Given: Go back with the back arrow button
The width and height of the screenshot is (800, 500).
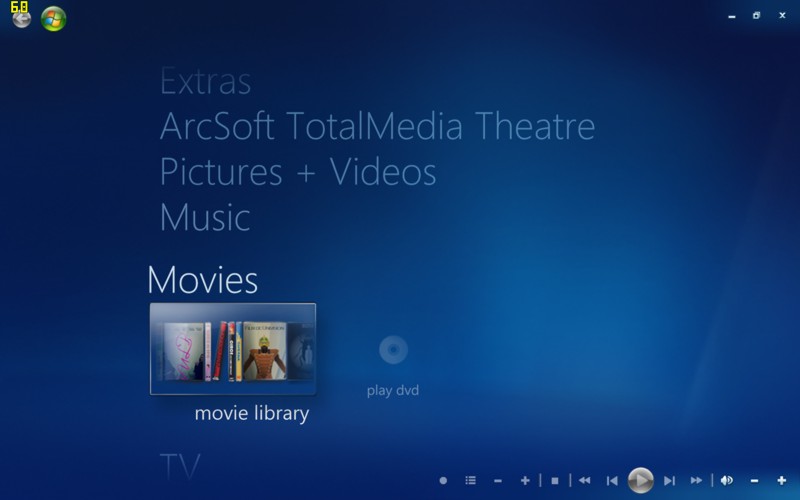Looking at the screenshot, I should tap(21, 19).
